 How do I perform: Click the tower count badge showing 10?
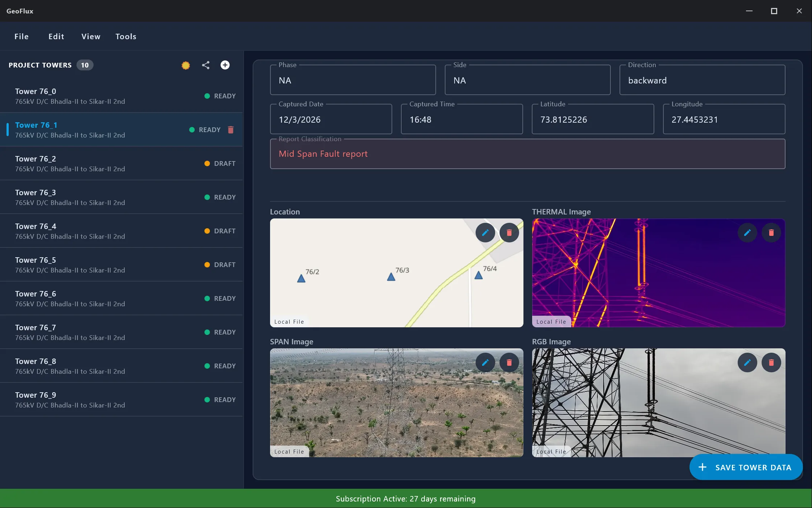click(85, 65)
